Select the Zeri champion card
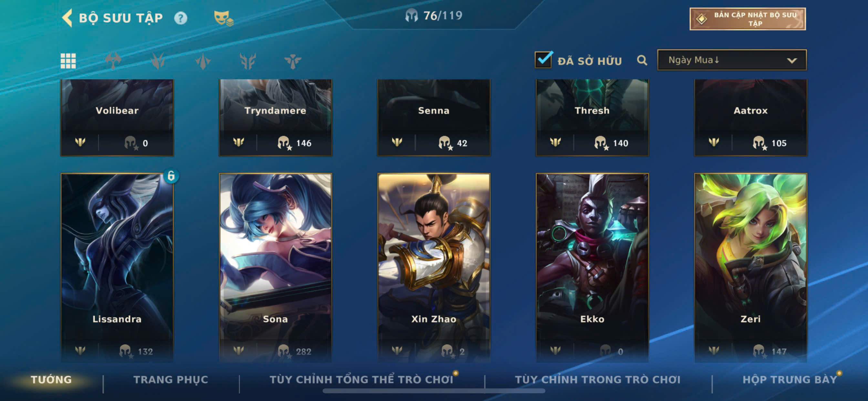868x401 pixels. 751,268
